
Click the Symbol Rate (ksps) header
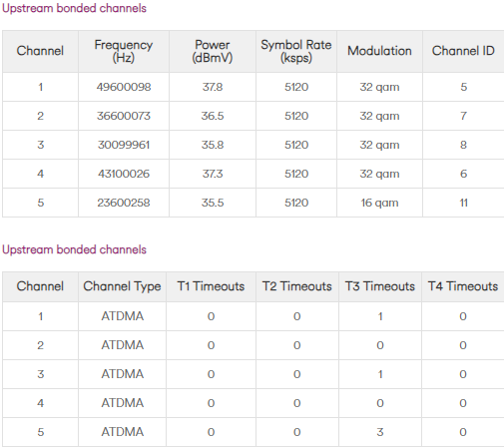[x=296, y=51]
